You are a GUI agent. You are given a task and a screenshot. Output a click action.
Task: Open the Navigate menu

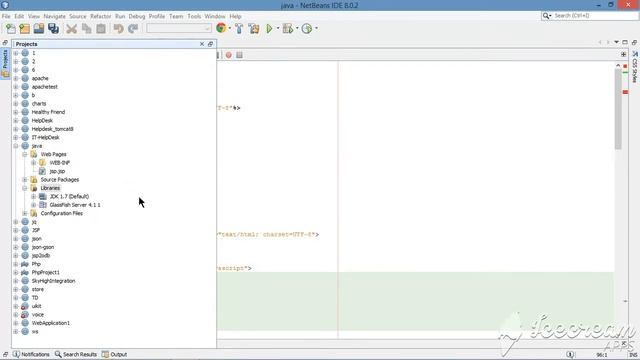54,16
